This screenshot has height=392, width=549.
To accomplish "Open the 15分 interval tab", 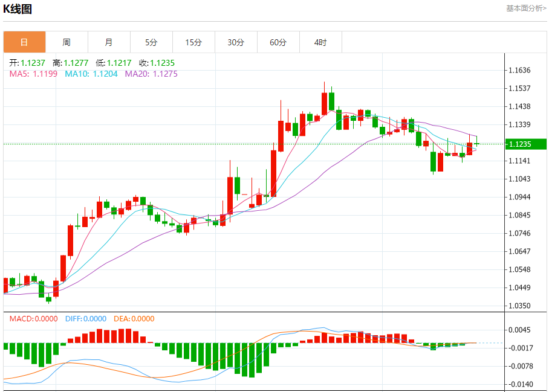I will click(193, 42).
